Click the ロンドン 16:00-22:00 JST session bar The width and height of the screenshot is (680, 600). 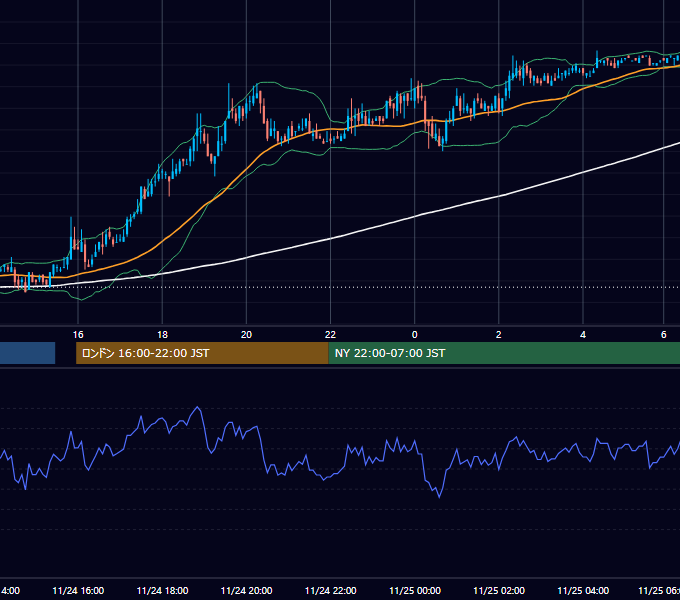(x=202, y=353)
